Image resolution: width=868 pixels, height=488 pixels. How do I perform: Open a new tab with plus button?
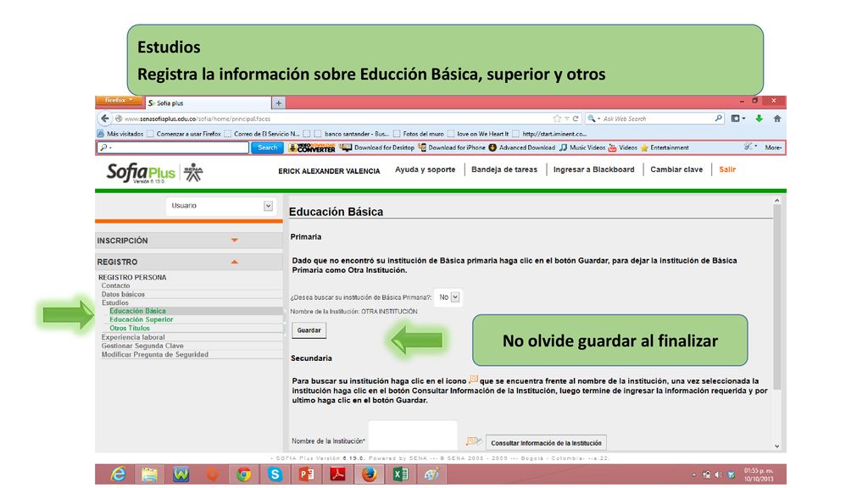278,103
